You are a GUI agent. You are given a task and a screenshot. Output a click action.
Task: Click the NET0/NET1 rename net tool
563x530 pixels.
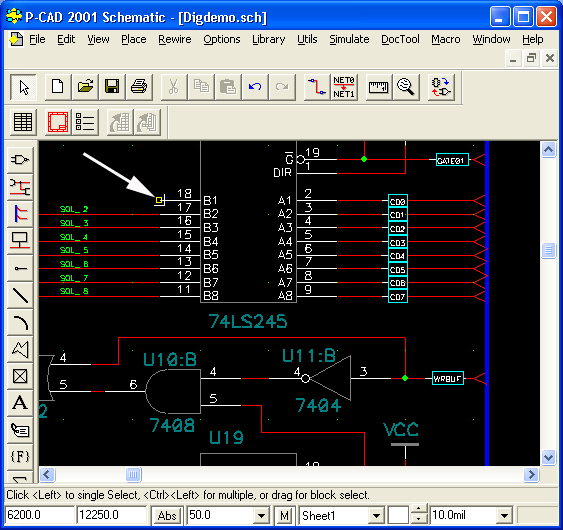[x=344, y=87]
